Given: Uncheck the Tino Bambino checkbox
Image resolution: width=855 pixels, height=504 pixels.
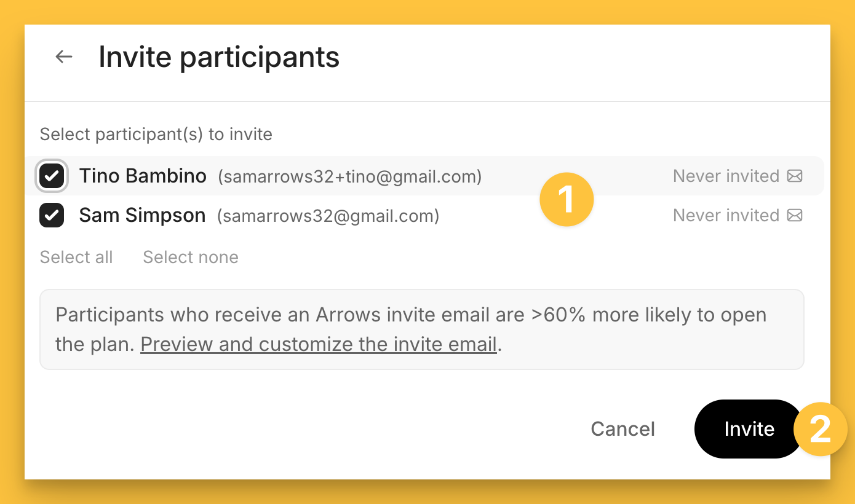Looking at the screenshot, I should coord(52,176).
